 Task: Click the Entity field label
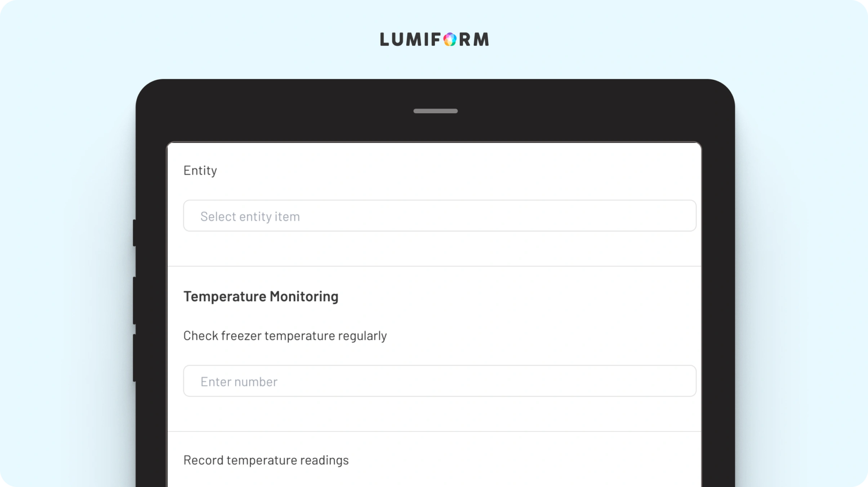tap(200, 171)
